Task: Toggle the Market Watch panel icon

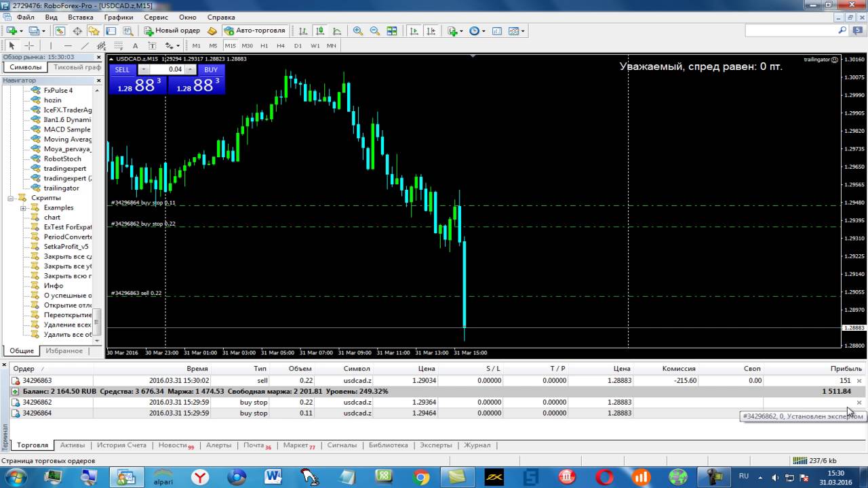Action: [60, 31]
